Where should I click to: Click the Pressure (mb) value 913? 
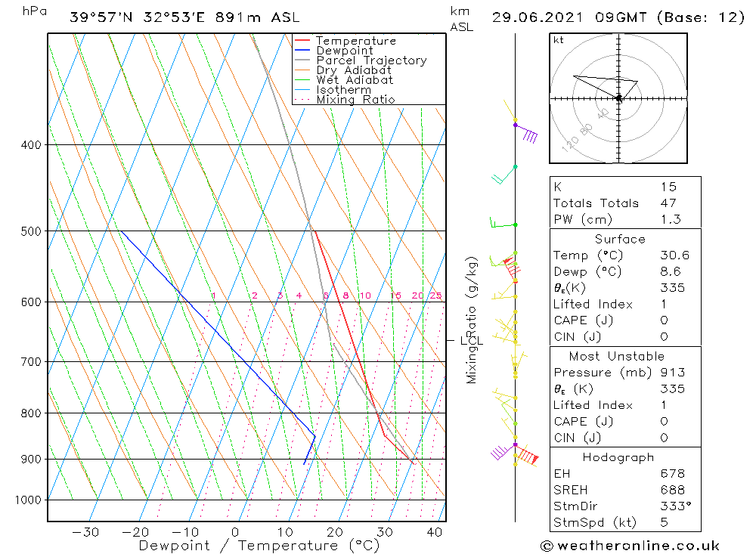click(673, 373)
